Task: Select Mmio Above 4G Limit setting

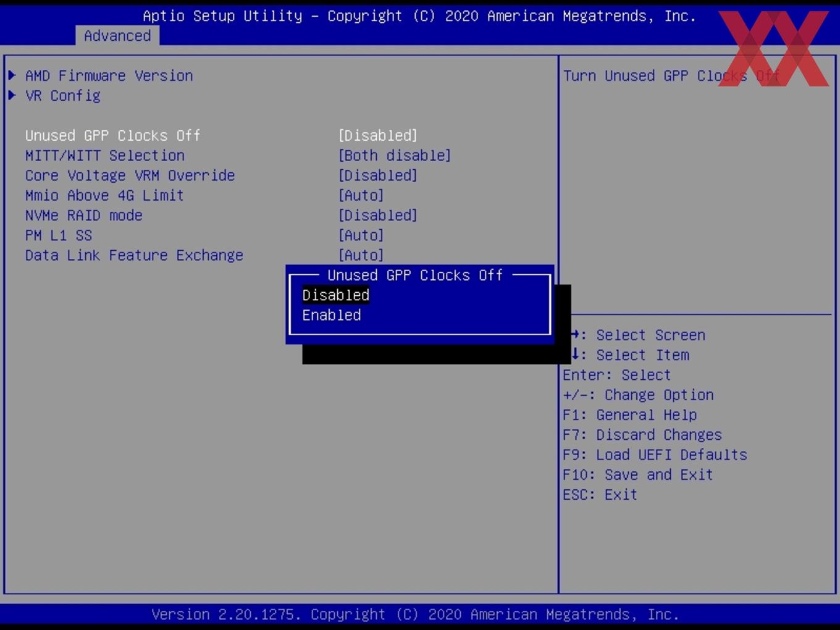Action: point(104,195)
